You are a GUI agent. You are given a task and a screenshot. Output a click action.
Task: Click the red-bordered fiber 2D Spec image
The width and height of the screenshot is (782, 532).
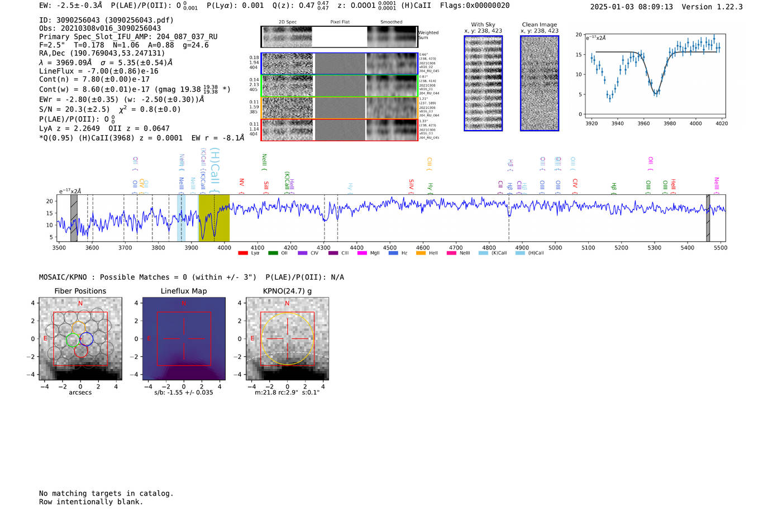pyautogui.click(x=288, y=130)
